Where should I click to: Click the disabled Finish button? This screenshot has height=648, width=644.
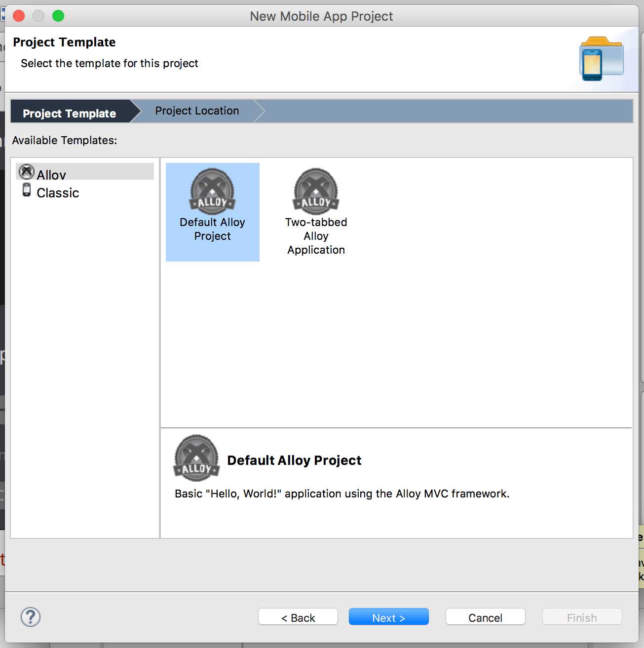[x=582, y=617]
